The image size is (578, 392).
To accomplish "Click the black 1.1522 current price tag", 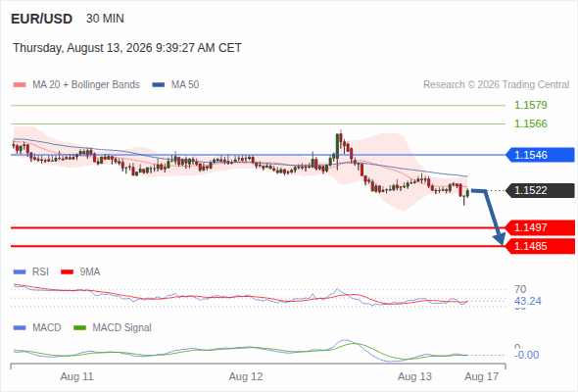I will coord(540,191).
